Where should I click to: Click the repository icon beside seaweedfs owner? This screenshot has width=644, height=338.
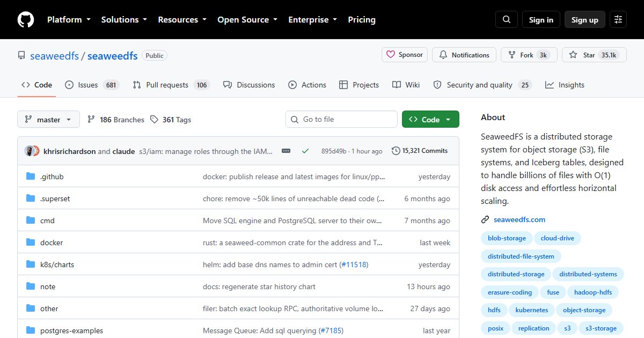coord(21,56)
